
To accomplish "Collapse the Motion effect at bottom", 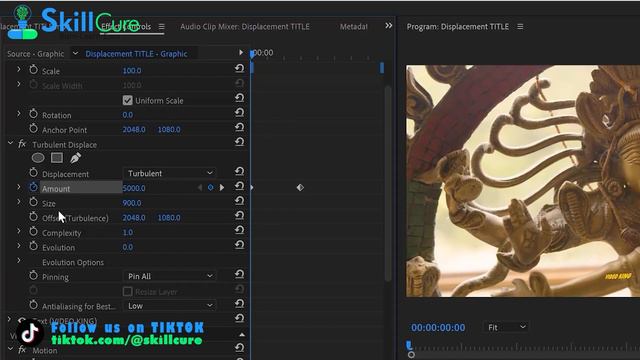I will [11, 349].
